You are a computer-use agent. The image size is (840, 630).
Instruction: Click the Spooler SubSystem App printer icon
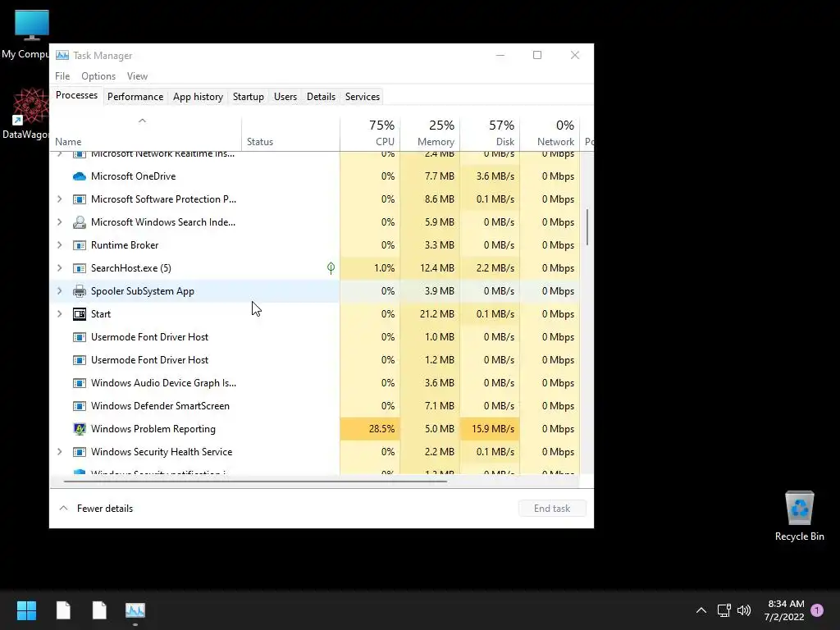(80, 291)
